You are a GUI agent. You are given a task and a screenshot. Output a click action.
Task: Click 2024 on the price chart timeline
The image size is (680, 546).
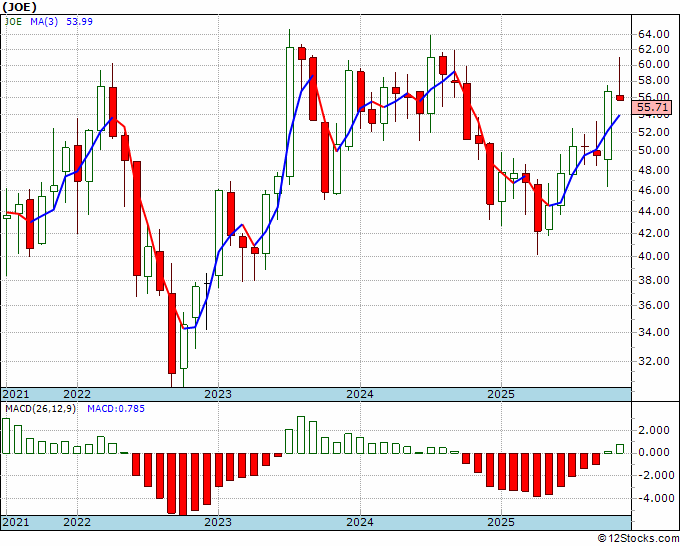coord(360,394)
